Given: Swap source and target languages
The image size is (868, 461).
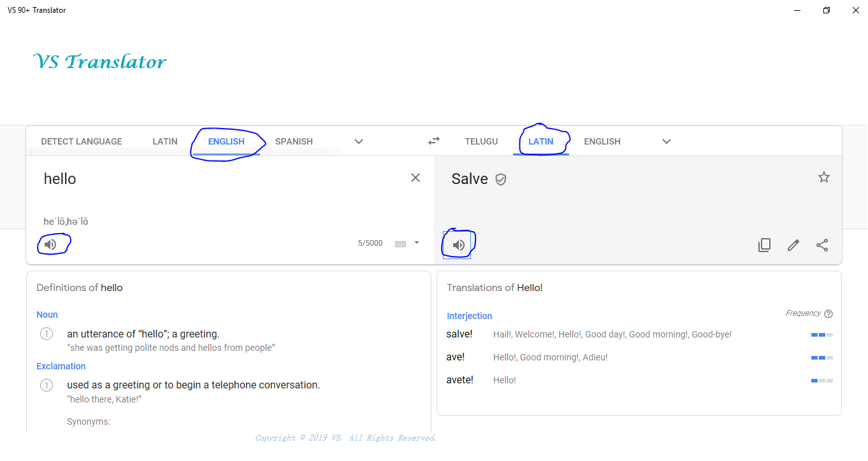Looking at the screenshot, I should (x=434, y=141).
